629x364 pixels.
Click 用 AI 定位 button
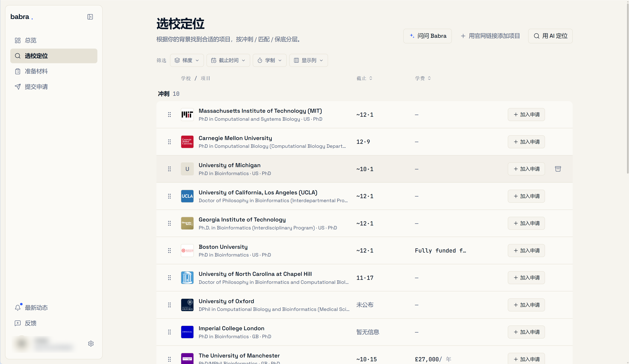[x=550, y=36]
